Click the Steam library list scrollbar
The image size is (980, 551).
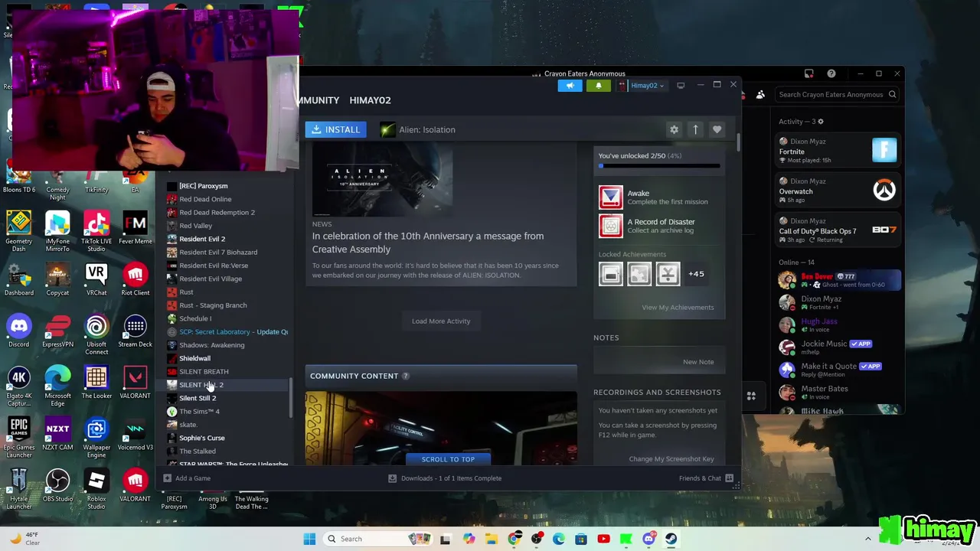290,398
